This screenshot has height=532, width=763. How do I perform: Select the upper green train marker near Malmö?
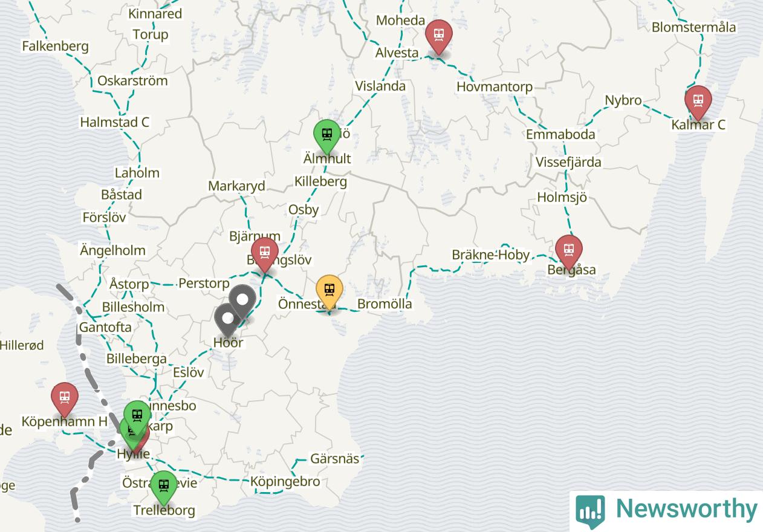click(137, 417)
